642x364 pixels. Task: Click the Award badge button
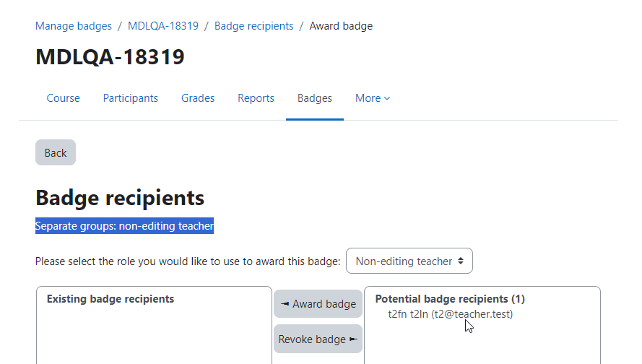coord(318,304)
